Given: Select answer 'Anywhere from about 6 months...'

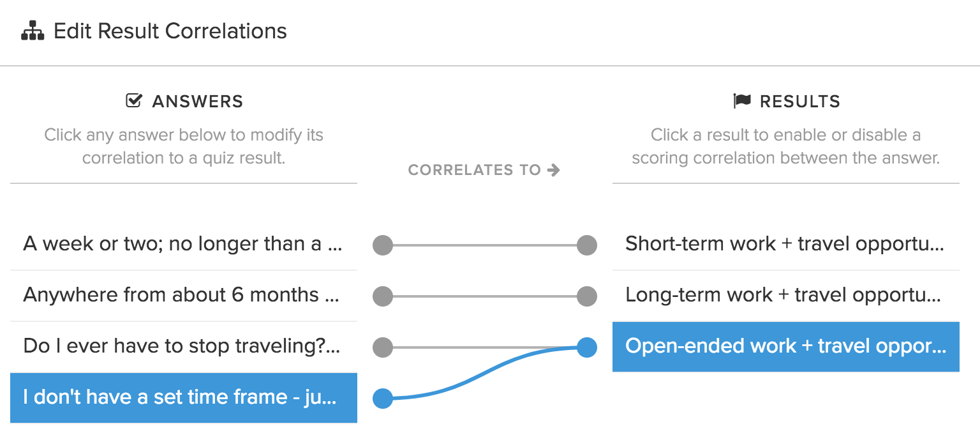Looking at the screenshot, I should (184, 296).
